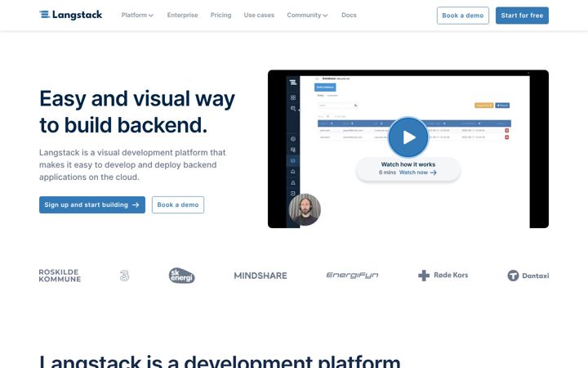Click the 'Watch how it works' caption
The image size is (588, 368).
click(408, 164)
